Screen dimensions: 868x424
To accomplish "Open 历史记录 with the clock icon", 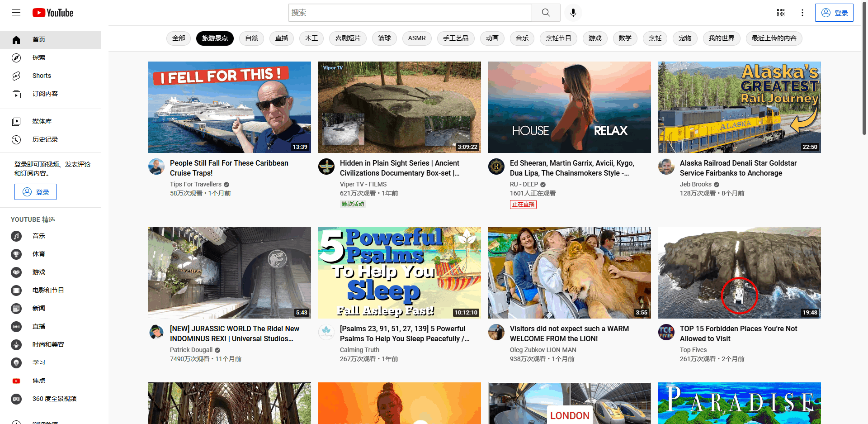I will (x=16, y=139).
